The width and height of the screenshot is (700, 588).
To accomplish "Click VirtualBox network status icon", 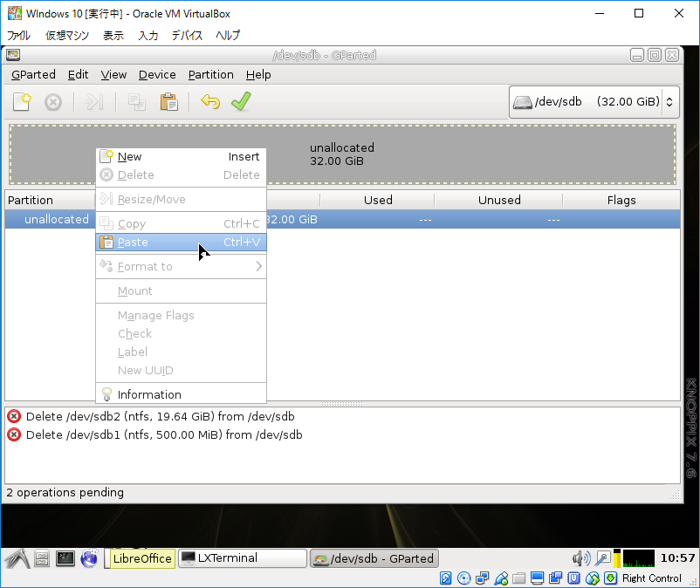I will coord(482,578).
